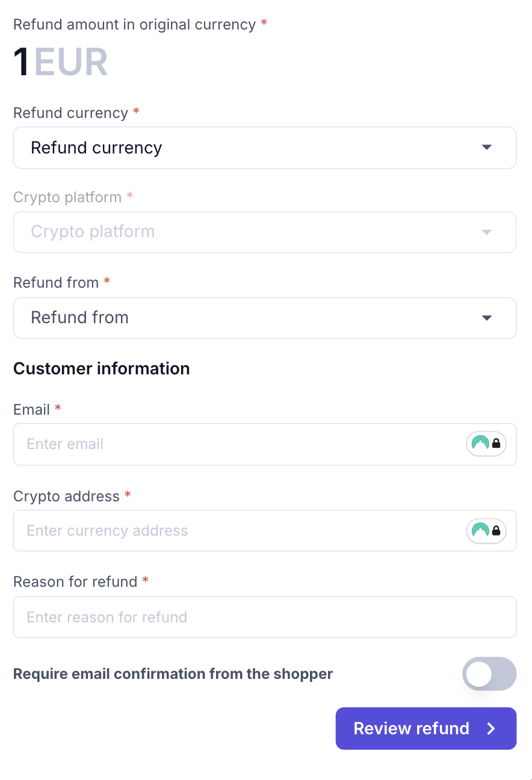
Task: Click the lock icon in the Crypto address badge
Action: click(x=496, y=530)
